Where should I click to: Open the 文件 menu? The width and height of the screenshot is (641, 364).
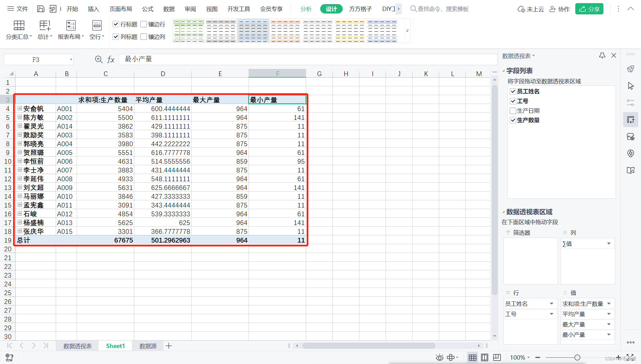point(18,9)
